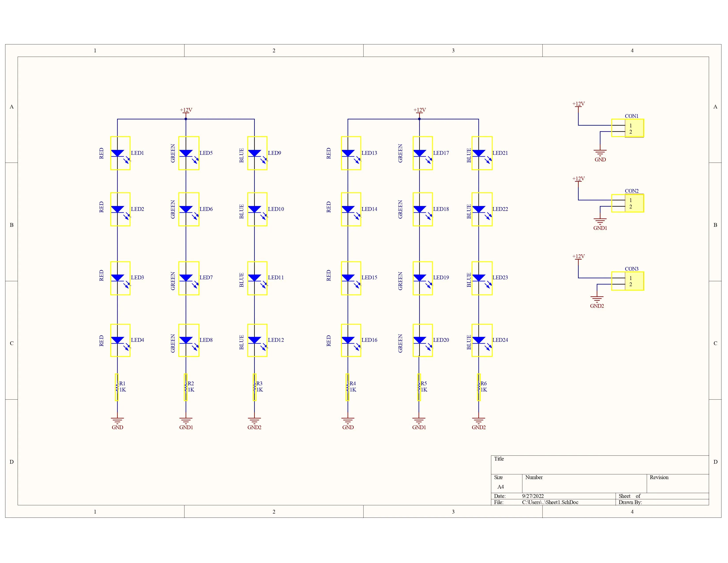Select the +12V power port above LED13 column
728x563 pixels.
click(x=419, y=110)
